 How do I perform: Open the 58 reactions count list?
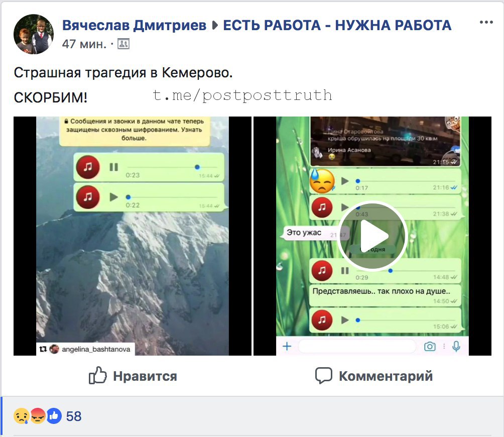point(74,416)
